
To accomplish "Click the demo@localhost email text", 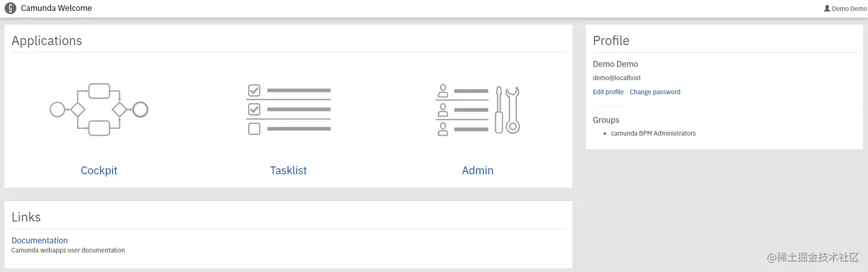I will click(617, 78).
